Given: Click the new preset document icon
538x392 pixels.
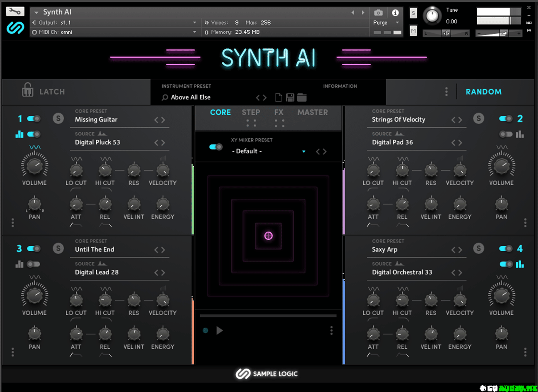Looking at the screenshot, I should pos(278,97).
